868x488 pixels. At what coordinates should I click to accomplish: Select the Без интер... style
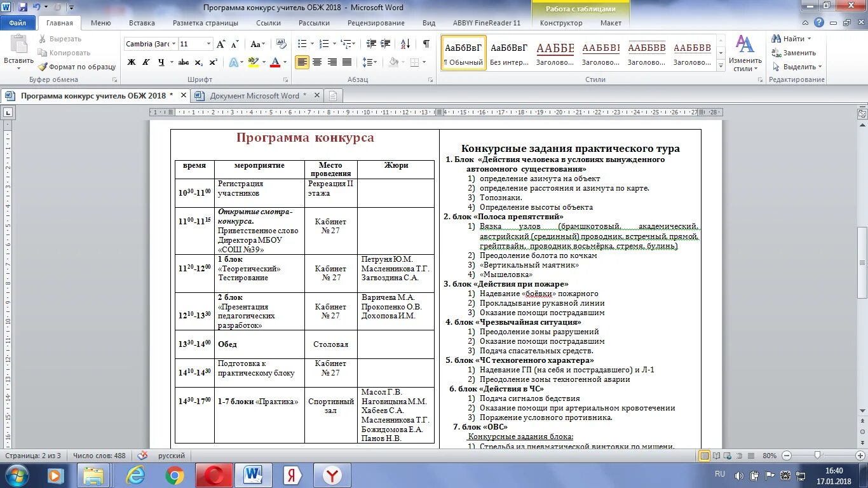point(509,53)
